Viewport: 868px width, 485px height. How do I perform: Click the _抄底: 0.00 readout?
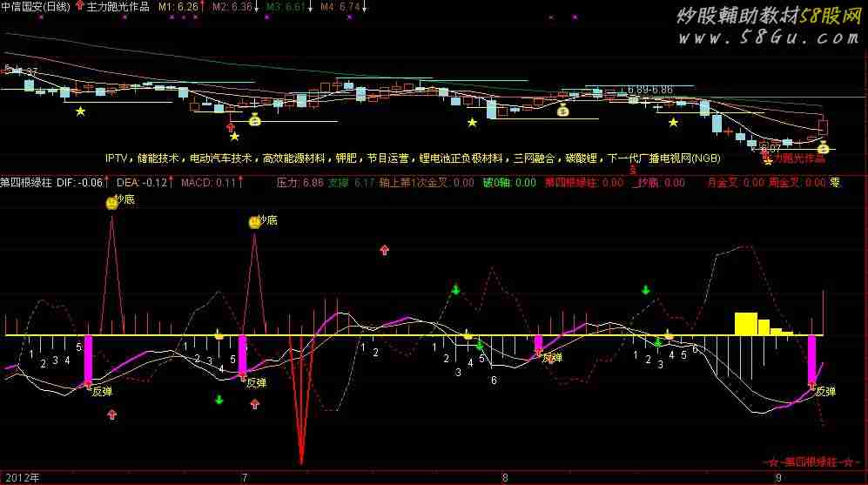tap(658, 182)
